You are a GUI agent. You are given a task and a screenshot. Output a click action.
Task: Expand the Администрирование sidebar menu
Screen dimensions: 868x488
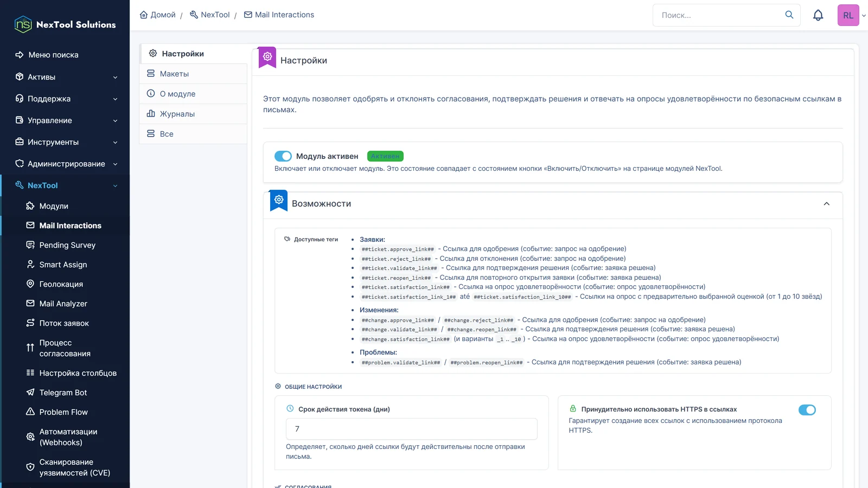(x=65, y=164)
